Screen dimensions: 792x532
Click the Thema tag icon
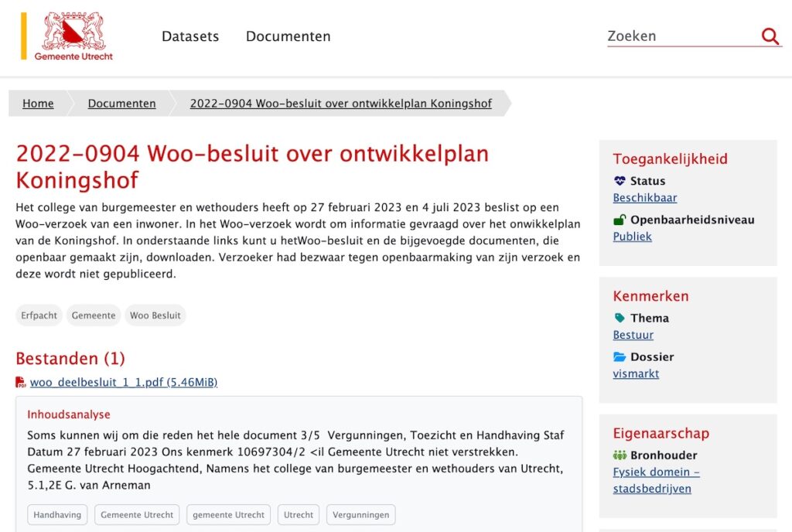tap(620, 318)
